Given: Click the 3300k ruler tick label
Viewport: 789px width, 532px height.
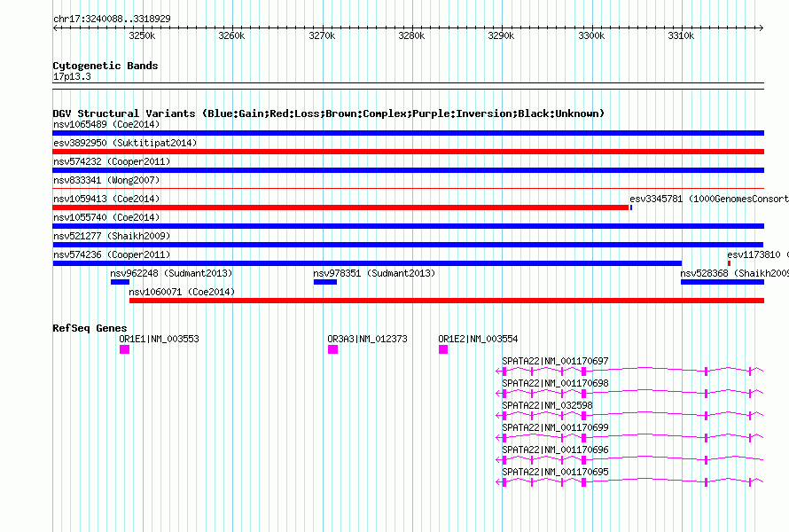Looking at the screenshot, I should point(591,35).
